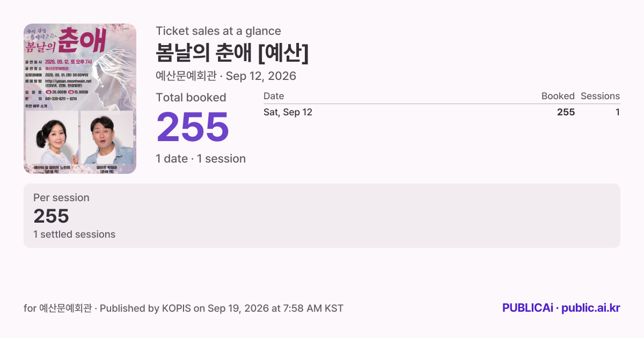The height and width of the screenshot is (338, 644).
Task: Open the Per session summary card
Action: pyautogui.click(x=322, y=216)
